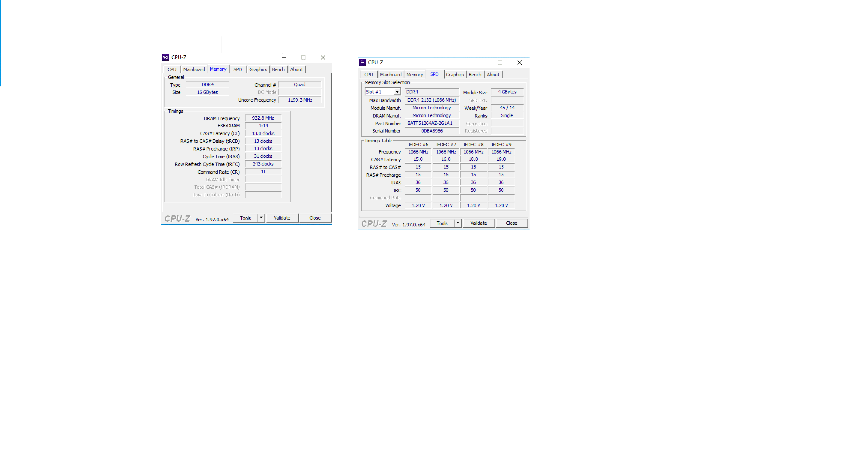
Task: Click the CPU-Z app icon in left window title
Action: 165,57
